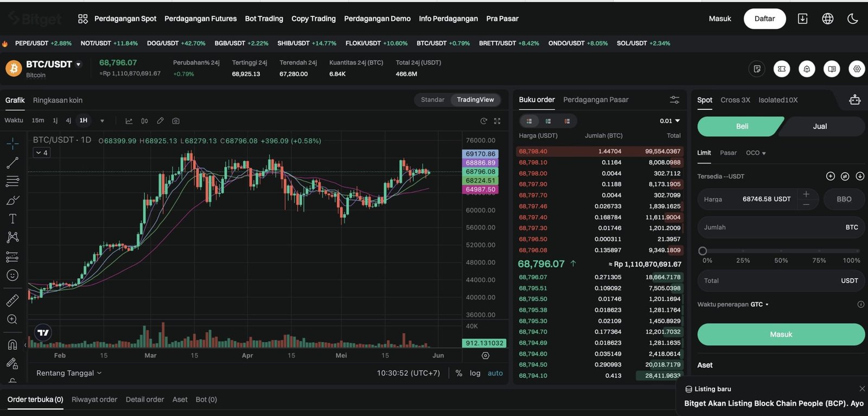Click inside the Jumlah BTC input field

[781, 228]
